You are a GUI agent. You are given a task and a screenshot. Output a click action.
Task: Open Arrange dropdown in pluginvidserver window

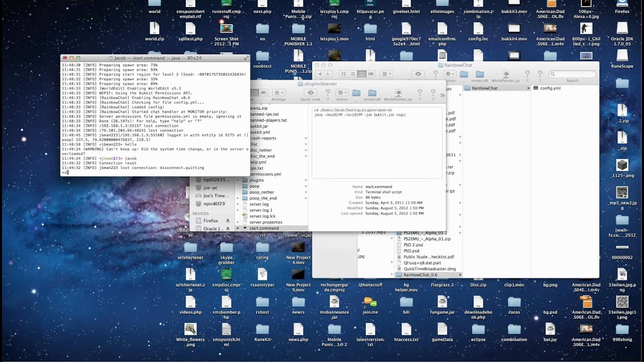tap(278, 93)
